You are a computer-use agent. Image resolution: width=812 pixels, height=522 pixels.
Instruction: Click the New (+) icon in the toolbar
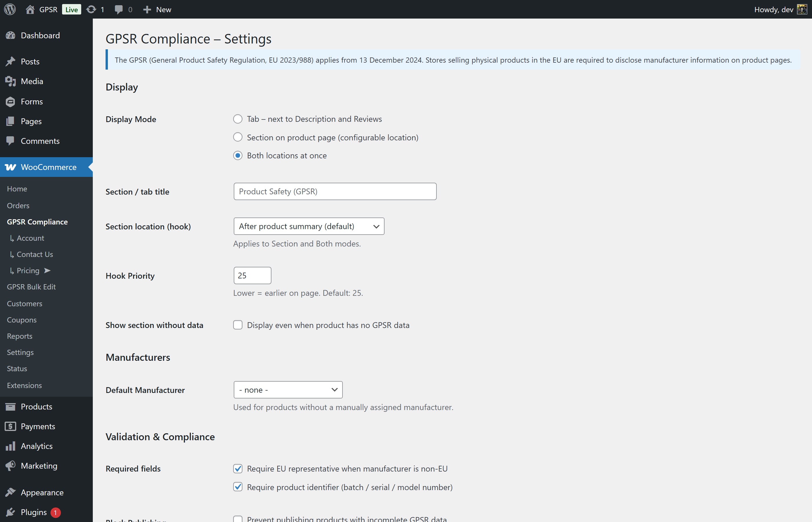147,9
